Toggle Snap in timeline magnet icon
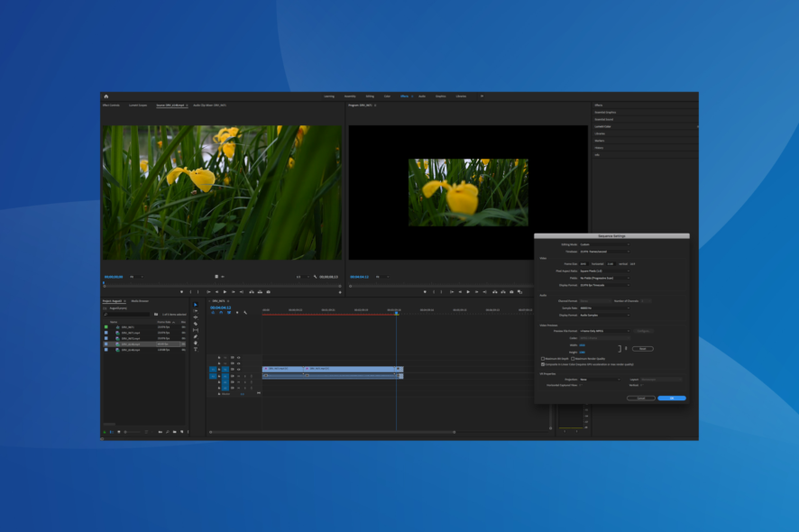 (x=221, y=312)
